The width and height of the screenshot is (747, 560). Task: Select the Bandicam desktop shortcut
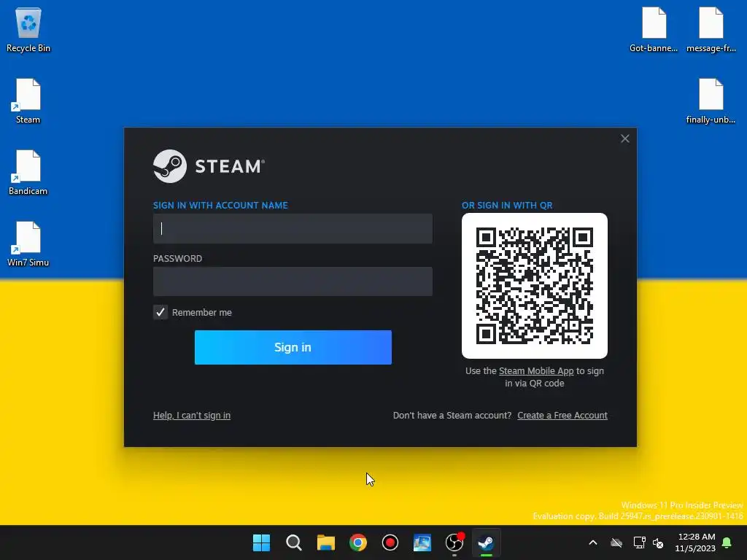point(28,172)
